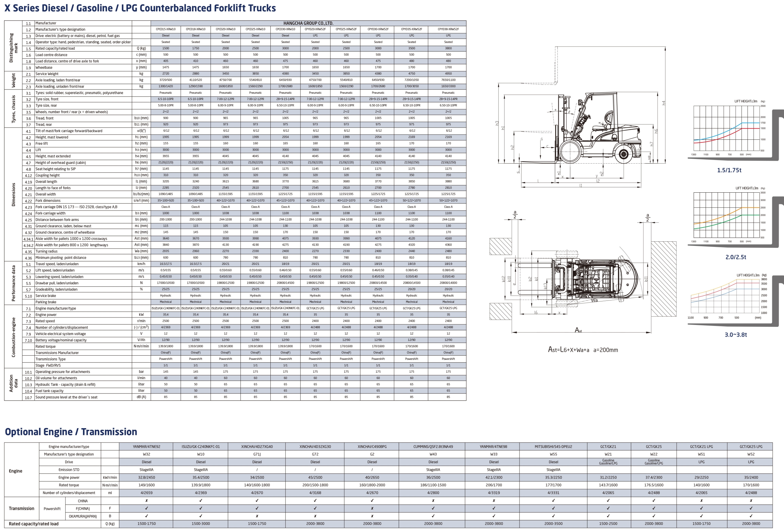784x532 pixels.
Task: Select the CUMMINS/QSF2.8t3NA49 engine column header
Action: coord(433,447)
